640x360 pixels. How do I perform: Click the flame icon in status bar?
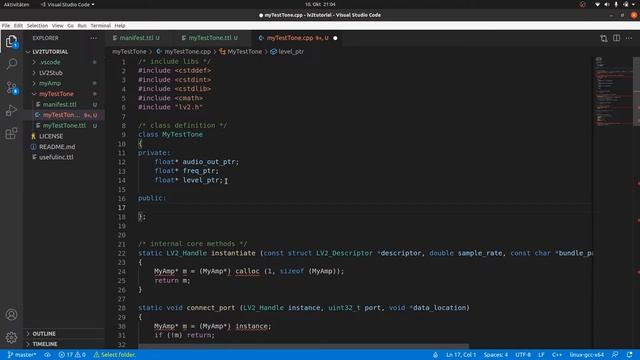click(x=436, y=355)
